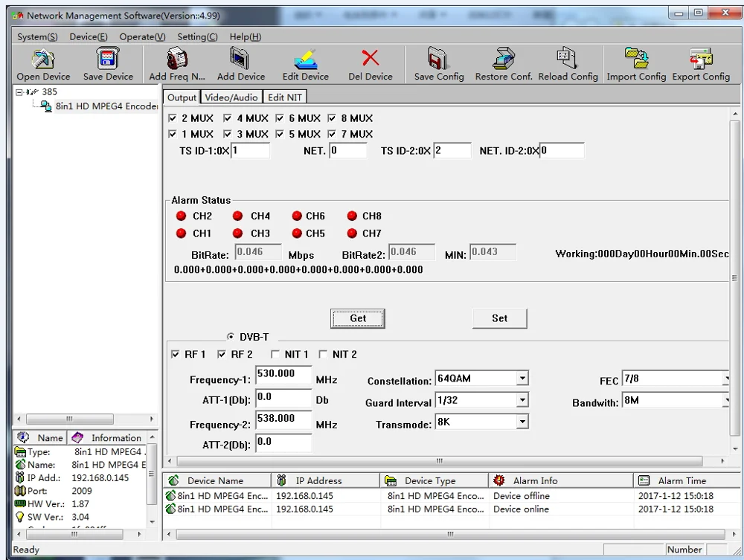Uncheck the 4 MUX checkbox
The height and width of the screenshot is (560, 744).
(x=227, y=118)
